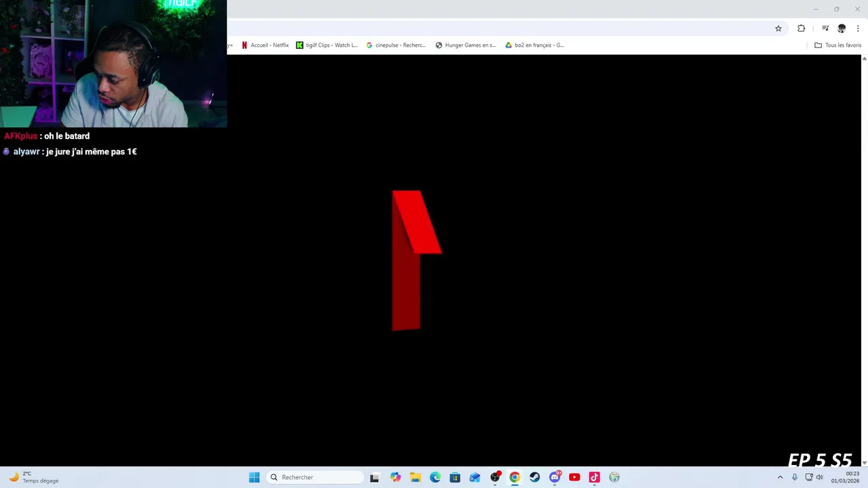Open the media controls music-note icon
The image size is (868, 488).
[x=825, y=28]
